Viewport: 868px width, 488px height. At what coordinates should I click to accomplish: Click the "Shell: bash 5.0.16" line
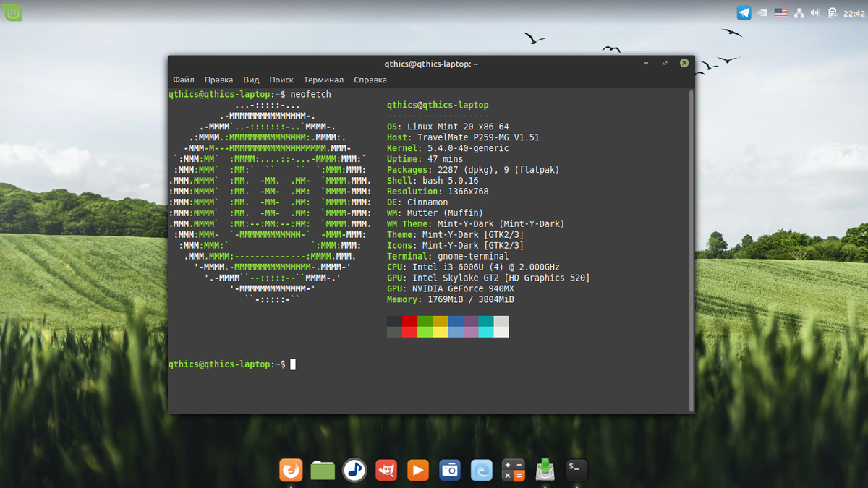(x=433, y=181)
